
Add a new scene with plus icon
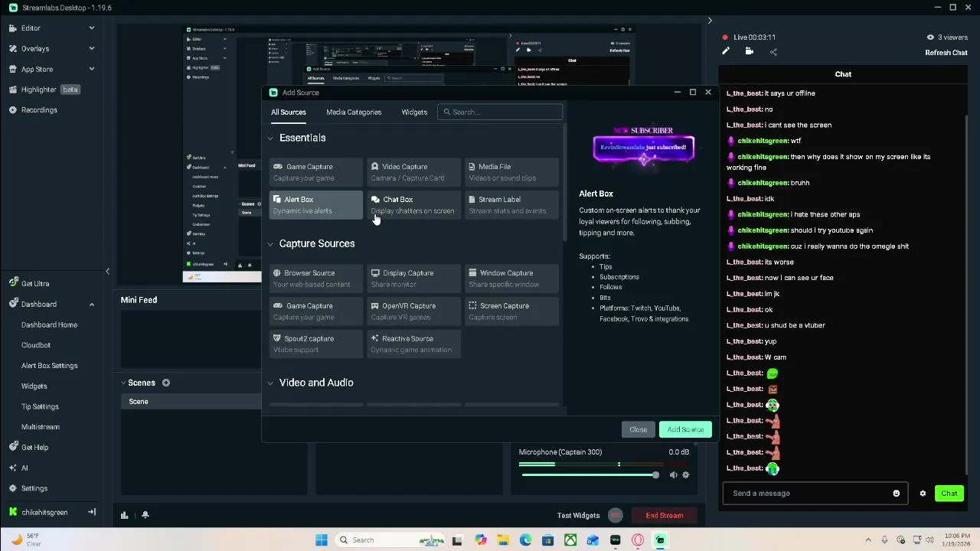(x=165, y=383)
